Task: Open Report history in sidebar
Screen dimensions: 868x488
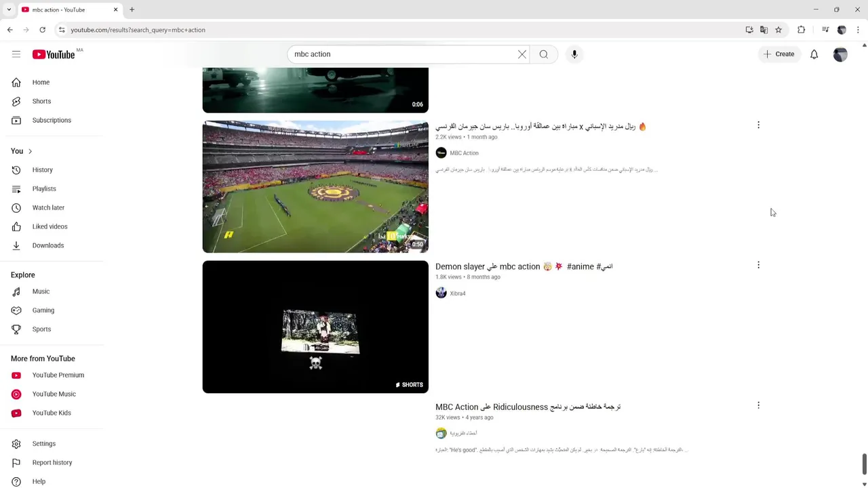Action: pyautogui.click(x=52, y=462)
